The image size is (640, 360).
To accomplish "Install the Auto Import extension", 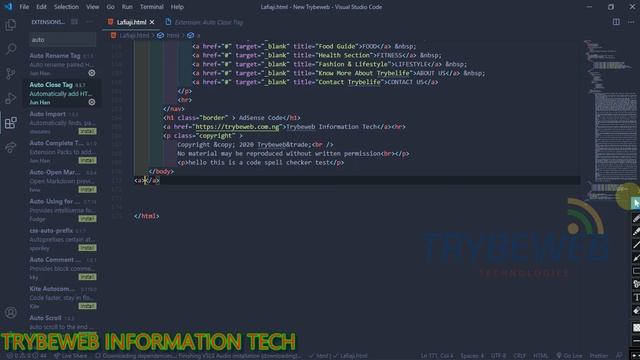I will (87, 131).
